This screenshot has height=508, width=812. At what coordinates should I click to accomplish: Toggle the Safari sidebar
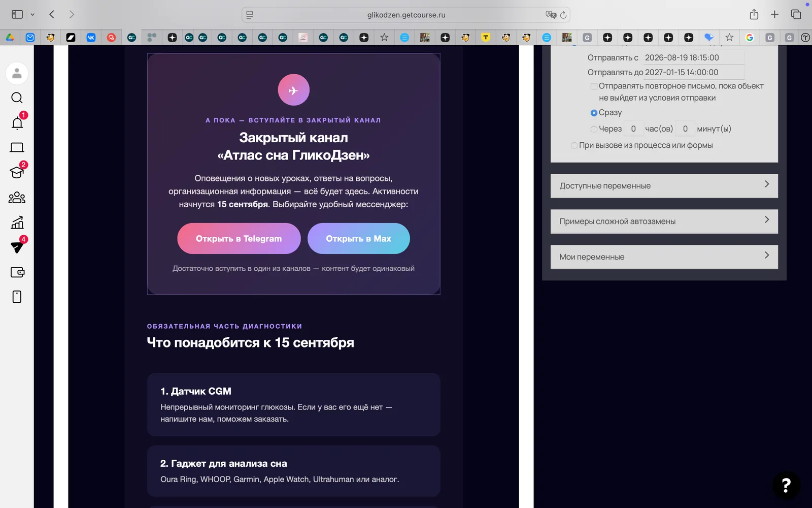(x=17, y=14)
